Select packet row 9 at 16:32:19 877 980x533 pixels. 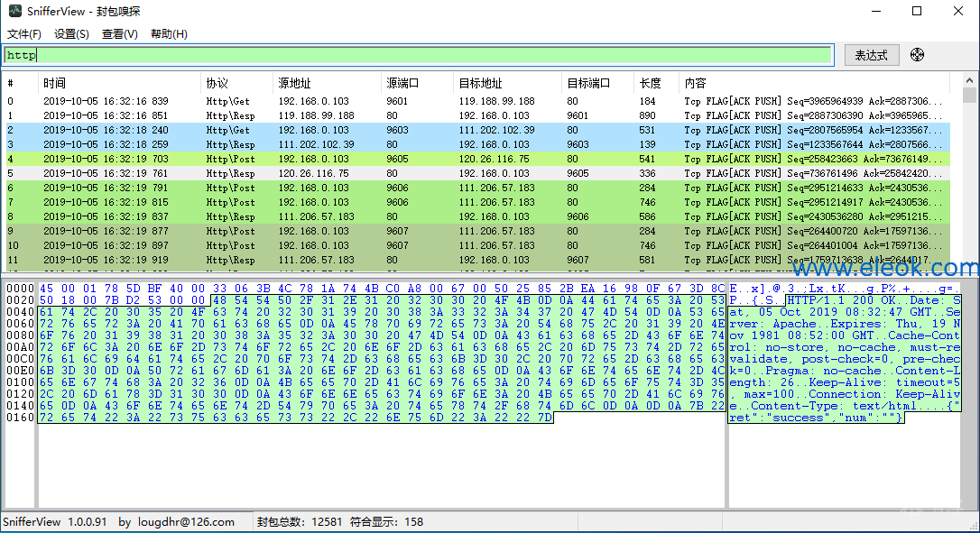click(x=476, y=231)
